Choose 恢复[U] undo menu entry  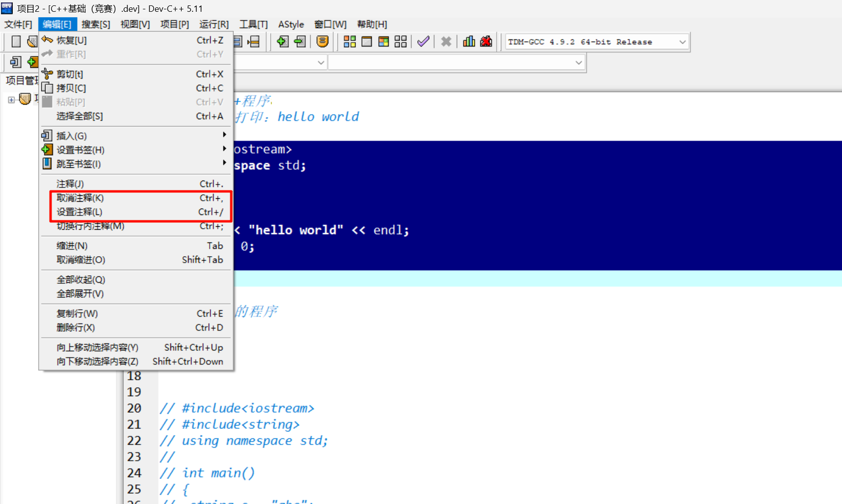pyautogui.click(x=136, y=40)
